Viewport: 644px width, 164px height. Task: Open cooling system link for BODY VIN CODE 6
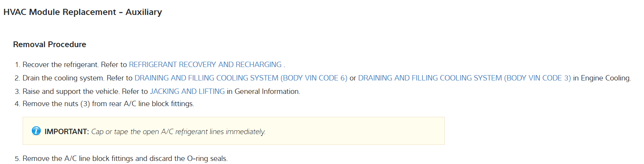point(241,78)
